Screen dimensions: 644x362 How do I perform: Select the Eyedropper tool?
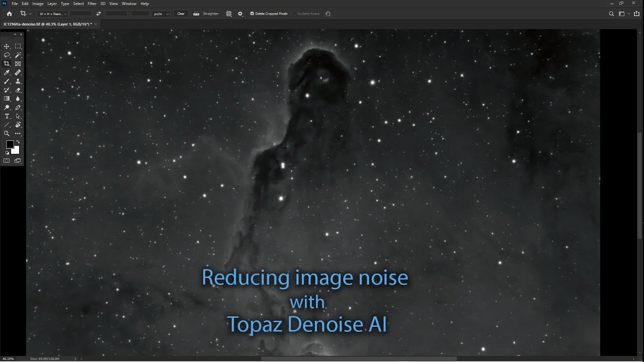(7, 72)
